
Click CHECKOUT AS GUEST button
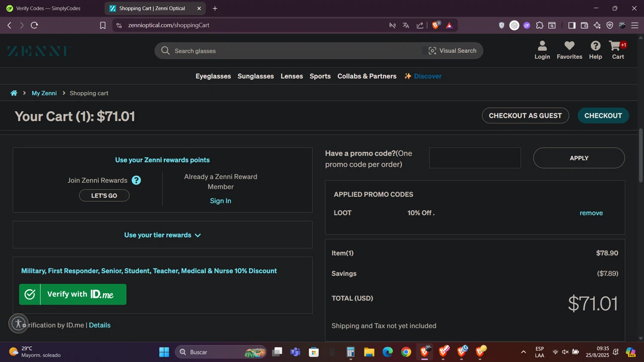pos(525,115)
